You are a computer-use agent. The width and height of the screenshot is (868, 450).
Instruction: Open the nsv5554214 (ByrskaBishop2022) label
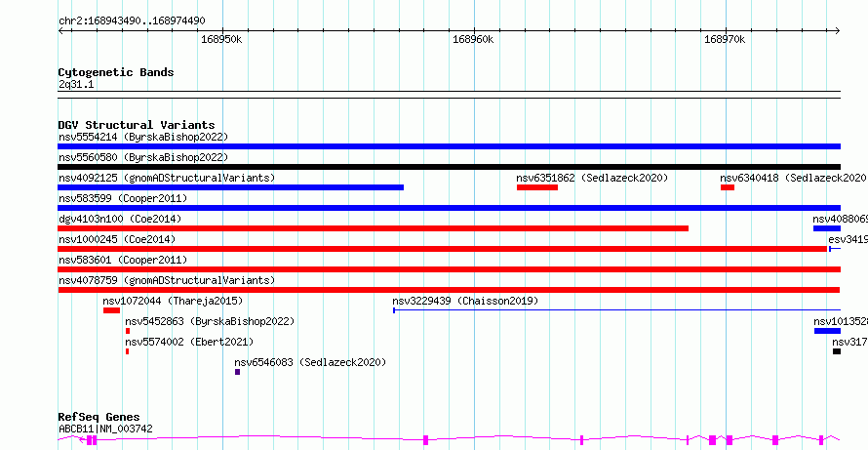143,137
